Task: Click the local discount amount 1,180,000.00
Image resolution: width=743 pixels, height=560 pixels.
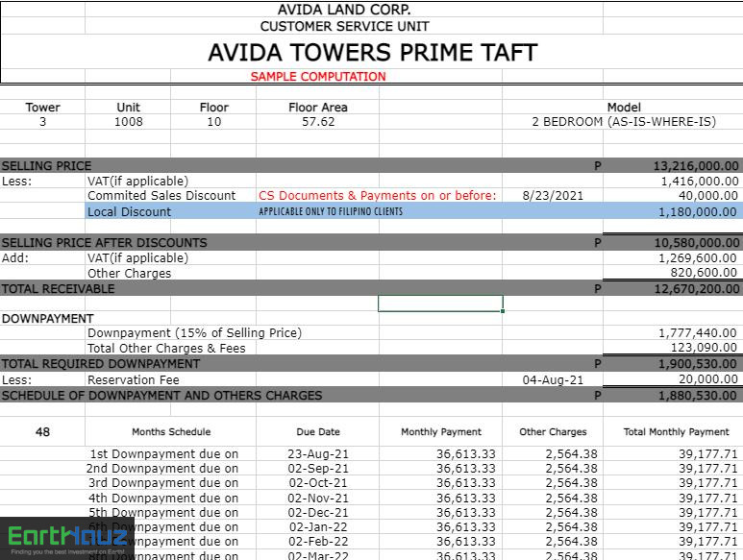Action: tap(698, 211)
